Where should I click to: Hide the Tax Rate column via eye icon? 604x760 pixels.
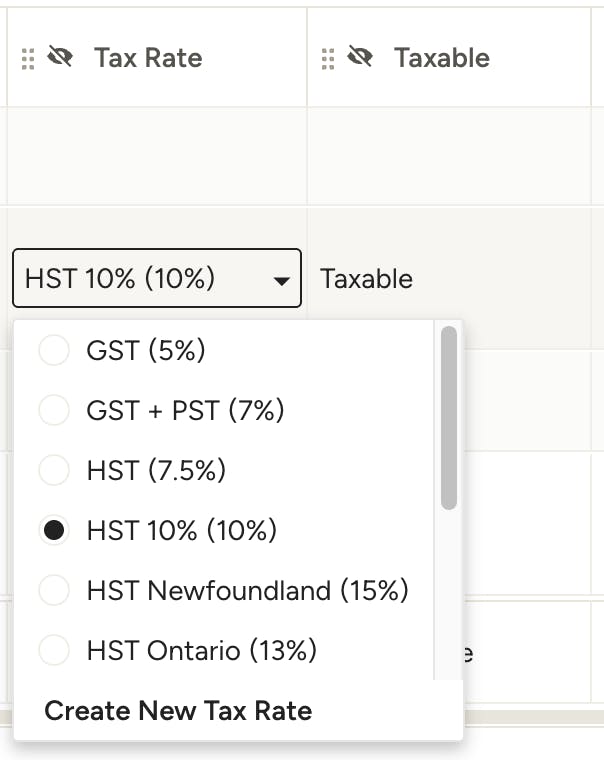click(60, 57)
